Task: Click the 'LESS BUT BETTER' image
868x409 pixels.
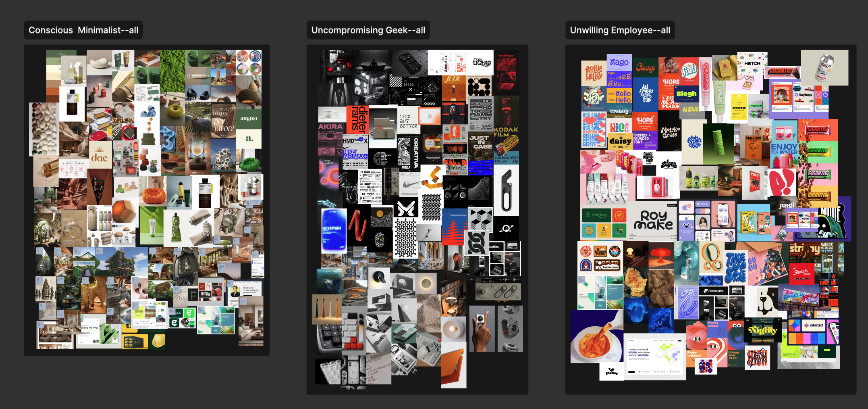Action: point(407,121)
